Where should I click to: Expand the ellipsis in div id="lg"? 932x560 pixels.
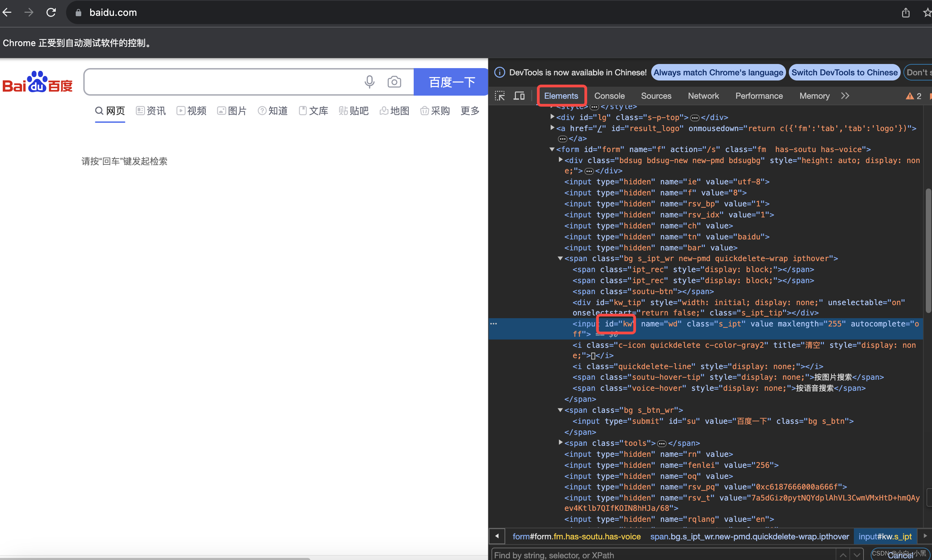pos(695,118)
